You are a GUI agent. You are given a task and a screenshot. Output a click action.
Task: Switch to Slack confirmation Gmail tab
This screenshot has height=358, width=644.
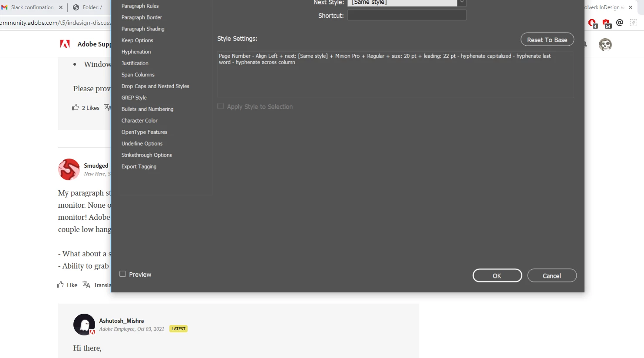click(32, 7)
